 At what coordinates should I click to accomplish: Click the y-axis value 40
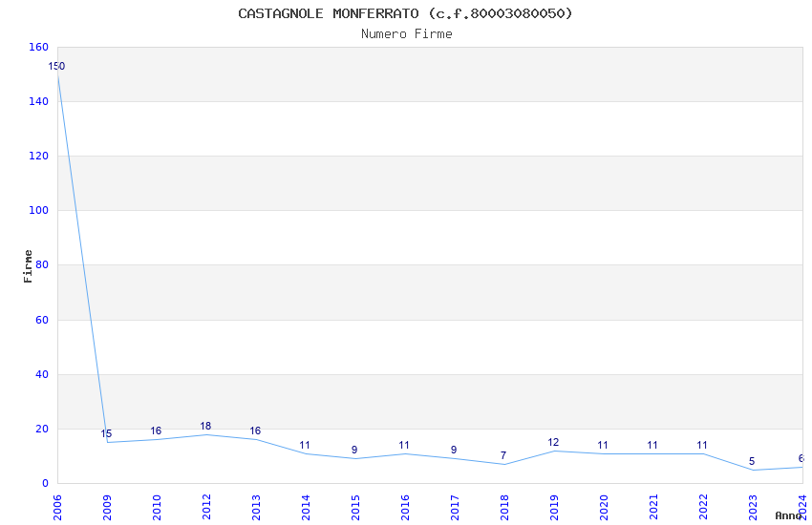pyautogui.click(x=42, y=374)
